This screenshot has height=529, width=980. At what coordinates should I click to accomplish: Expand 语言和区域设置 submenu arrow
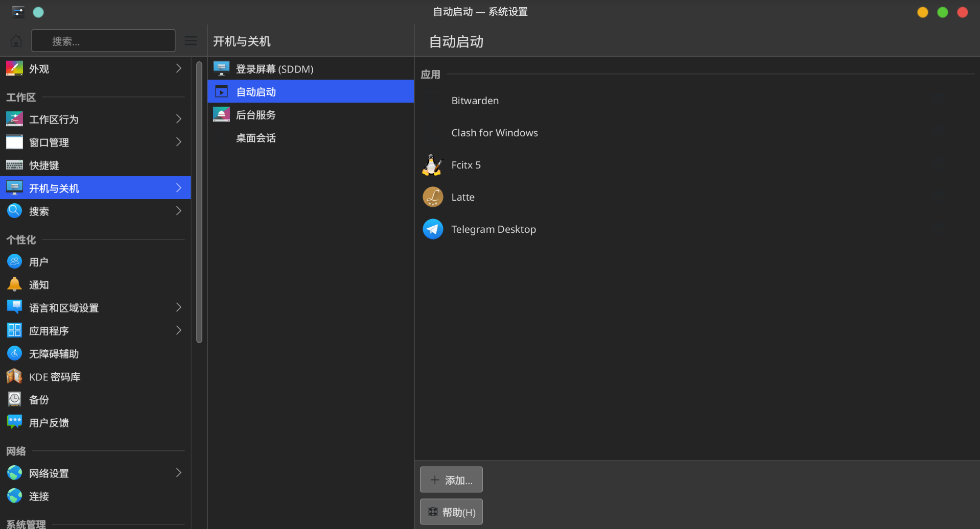tap(178, 307)
